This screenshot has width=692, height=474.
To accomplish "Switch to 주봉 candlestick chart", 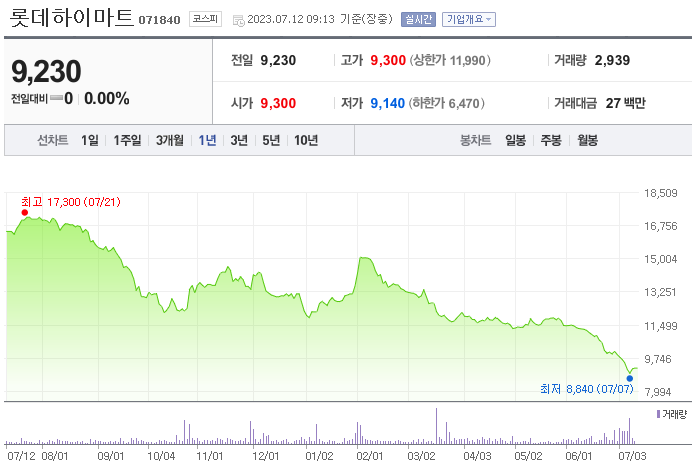I will 551,140.
